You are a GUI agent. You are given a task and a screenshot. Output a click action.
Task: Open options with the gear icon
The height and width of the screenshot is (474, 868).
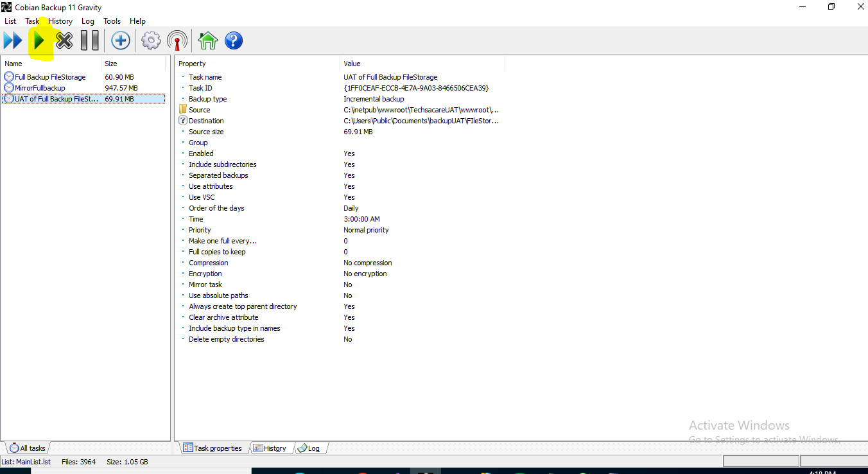tap(151, 41)
